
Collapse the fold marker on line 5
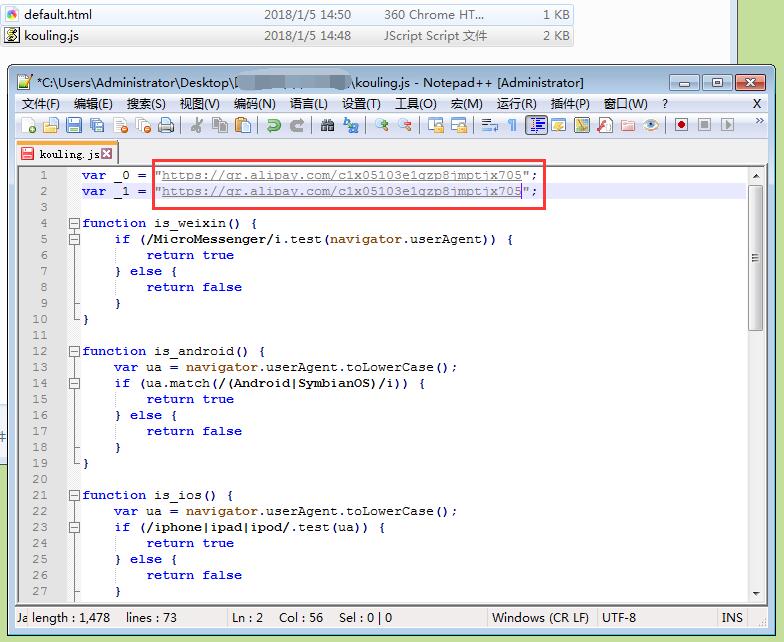(74, 239)
